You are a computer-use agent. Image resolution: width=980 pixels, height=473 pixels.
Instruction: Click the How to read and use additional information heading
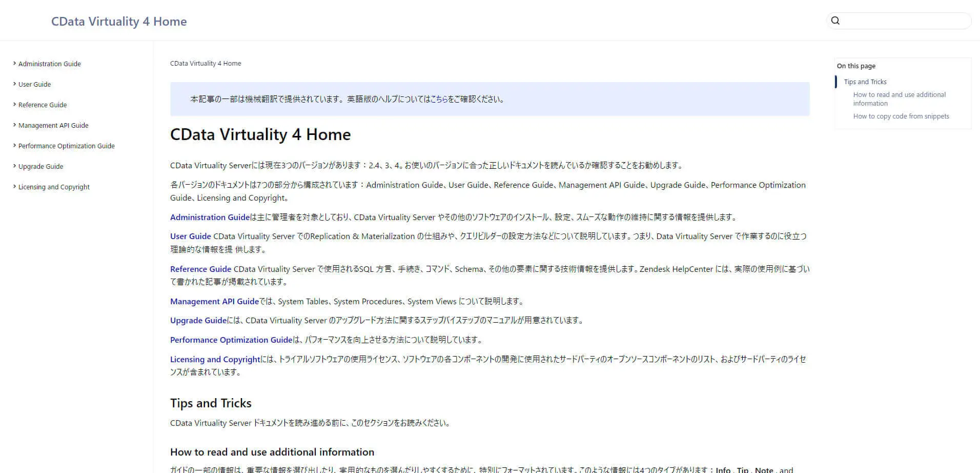272,452
